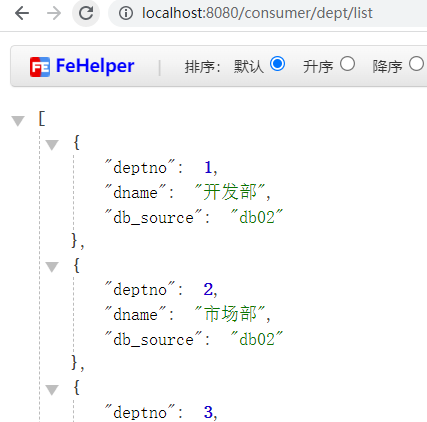The width and height of the screenshot is (427, 422).
Task: Go back with the browser back arrow
Action: coord(22,13)
